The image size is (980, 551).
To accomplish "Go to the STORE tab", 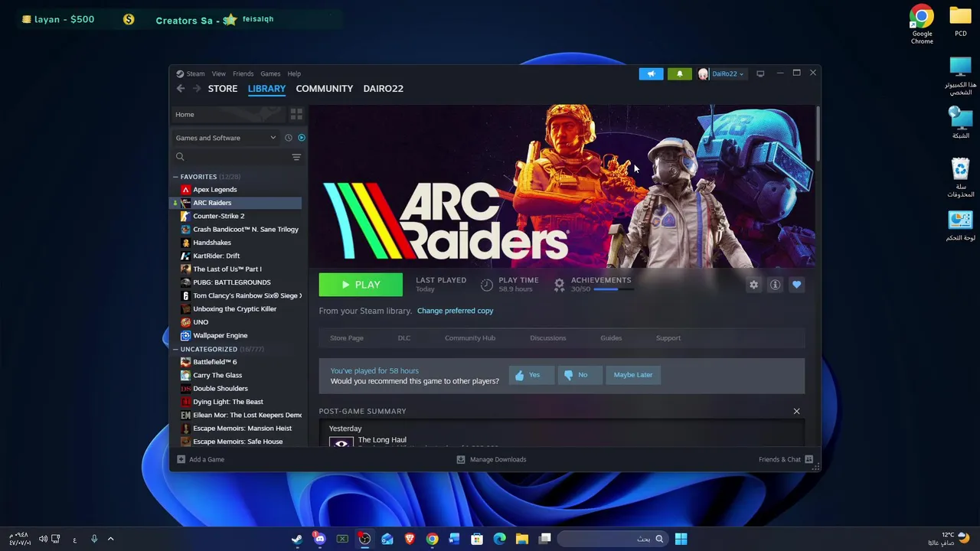I will [x=223, y=89].
